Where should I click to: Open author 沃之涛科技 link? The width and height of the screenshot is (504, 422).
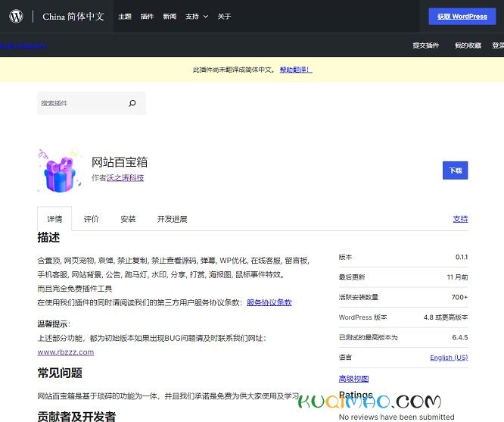pos(125,178)
